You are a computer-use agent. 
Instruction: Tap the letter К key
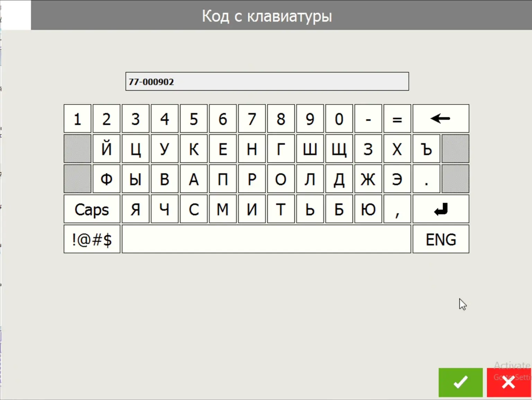click(x=194, y=149)
